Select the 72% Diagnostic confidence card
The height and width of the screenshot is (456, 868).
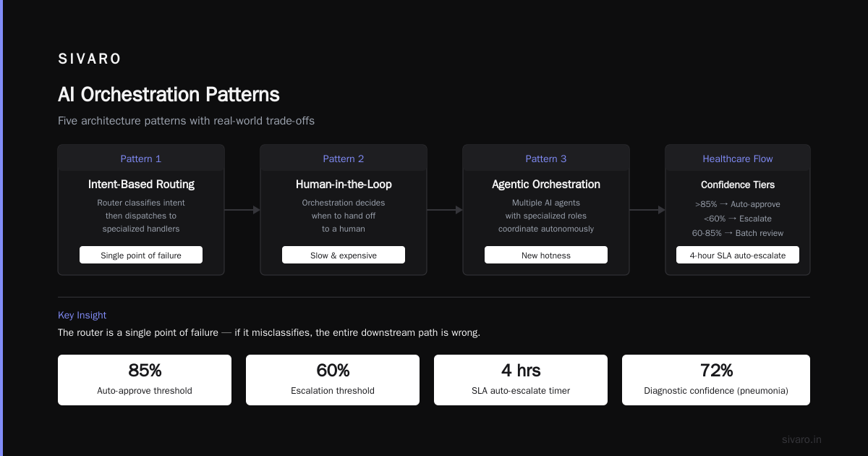[x=716, y=380]
